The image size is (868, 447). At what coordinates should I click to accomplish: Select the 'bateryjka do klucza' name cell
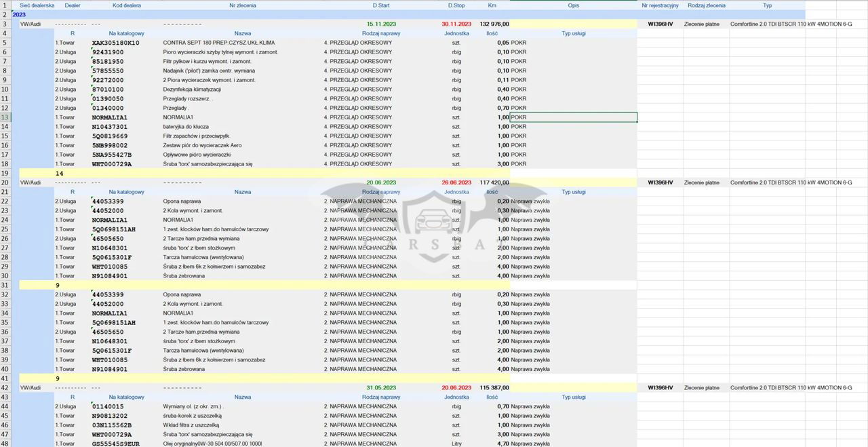[185, 127]
